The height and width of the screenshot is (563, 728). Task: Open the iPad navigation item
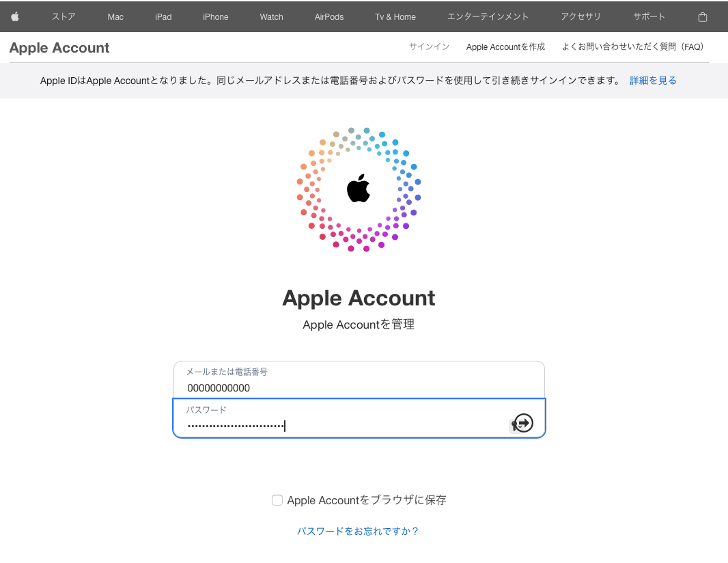tap(163, 16)
